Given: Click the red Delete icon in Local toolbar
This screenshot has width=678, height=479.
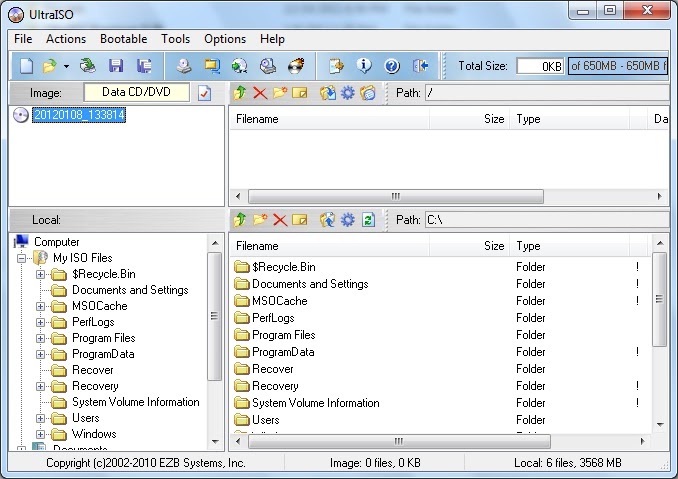Looking at the screenshot, I should [x=280, y=220].
